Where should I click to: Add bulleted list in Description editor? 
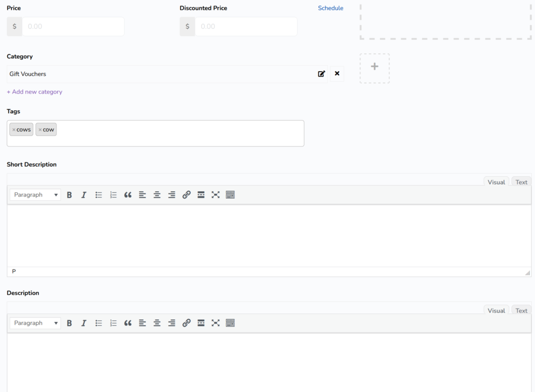pos(99,323)
